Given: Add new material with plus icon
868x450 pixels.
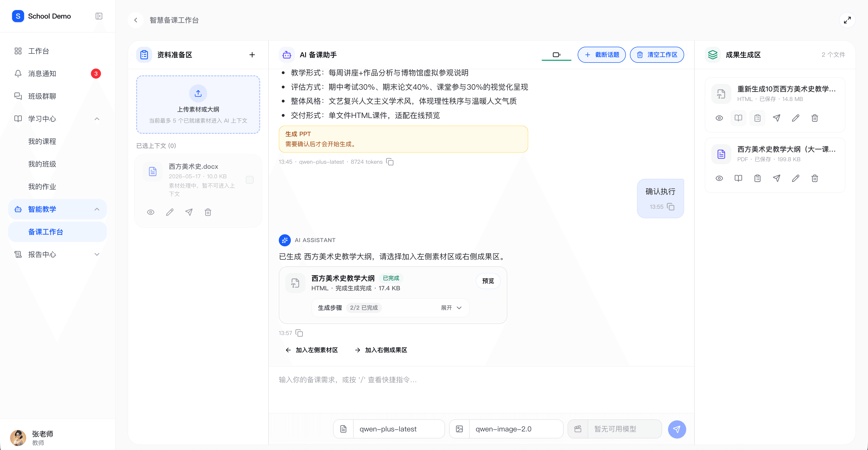Looking at the screenshot, I should pos(252,54).
